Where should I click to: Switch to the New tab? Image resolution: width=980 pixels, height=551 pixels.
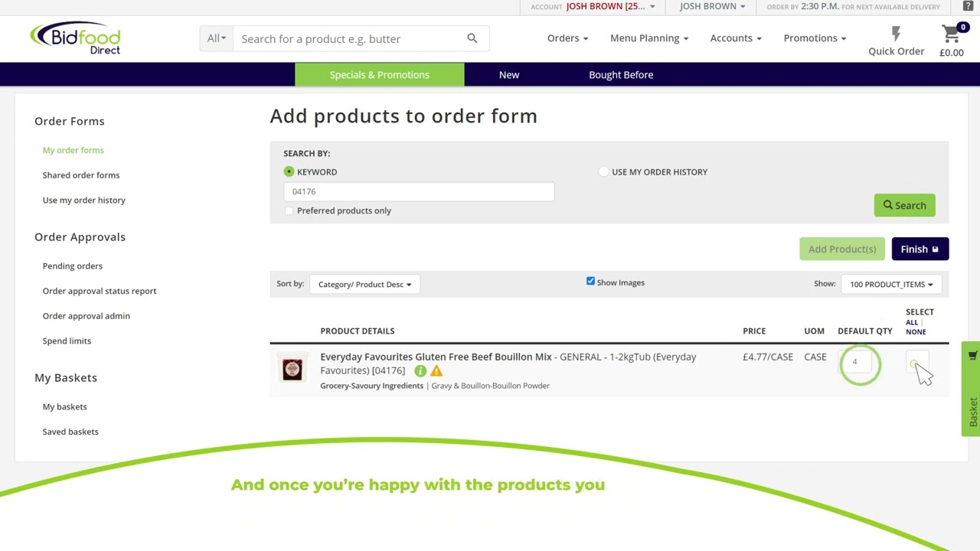coord(509,74)
